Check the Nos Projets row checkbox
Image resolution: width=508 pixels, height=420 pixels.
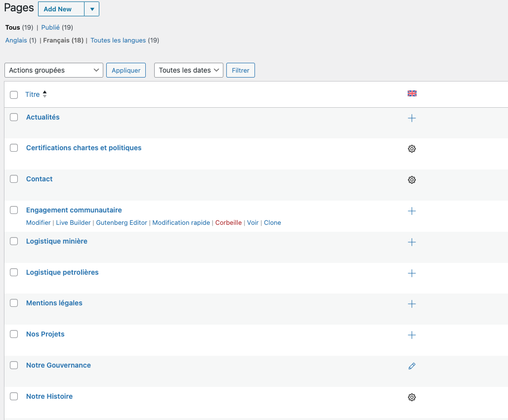[14, 334]
